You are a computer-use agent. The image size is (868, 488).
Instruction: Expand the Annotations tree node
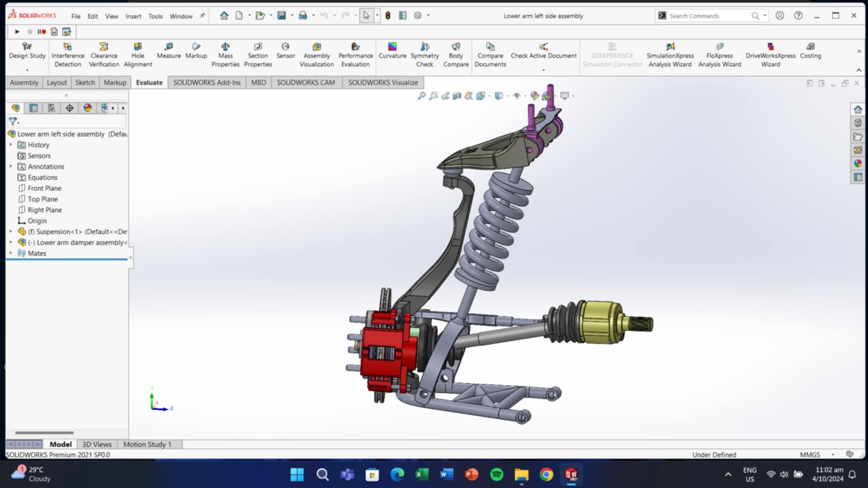click(11, 166)
